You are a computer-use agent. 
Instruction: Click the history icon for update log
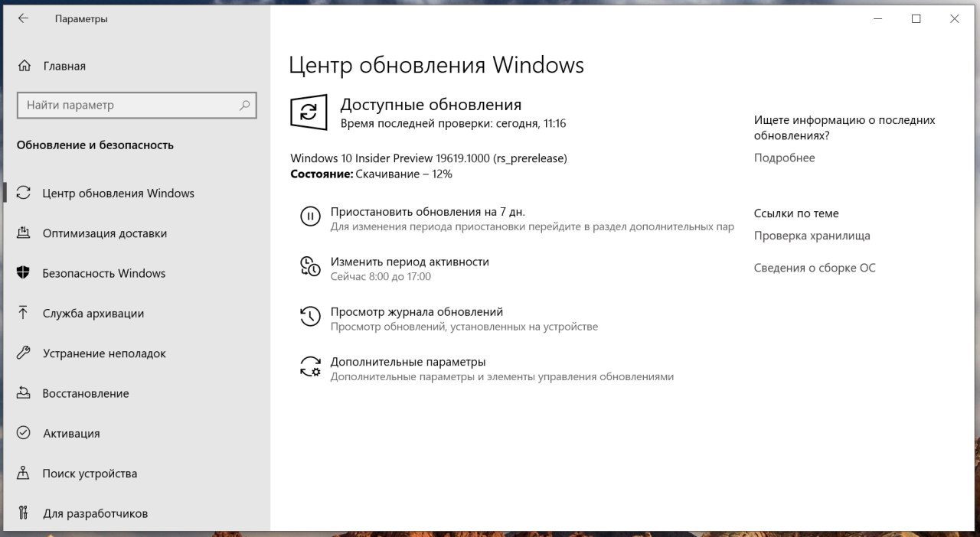pyautogui.click(x=310, y=317)
